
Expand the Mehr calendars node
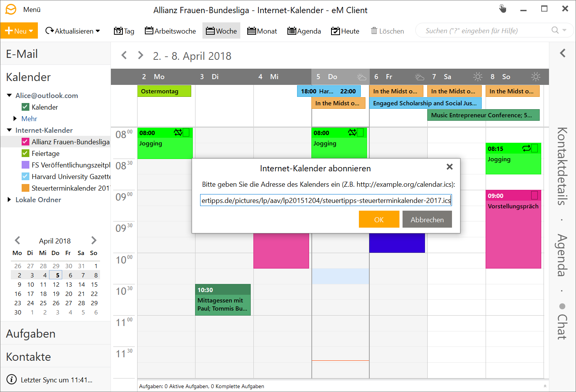(x=15, y=118)
